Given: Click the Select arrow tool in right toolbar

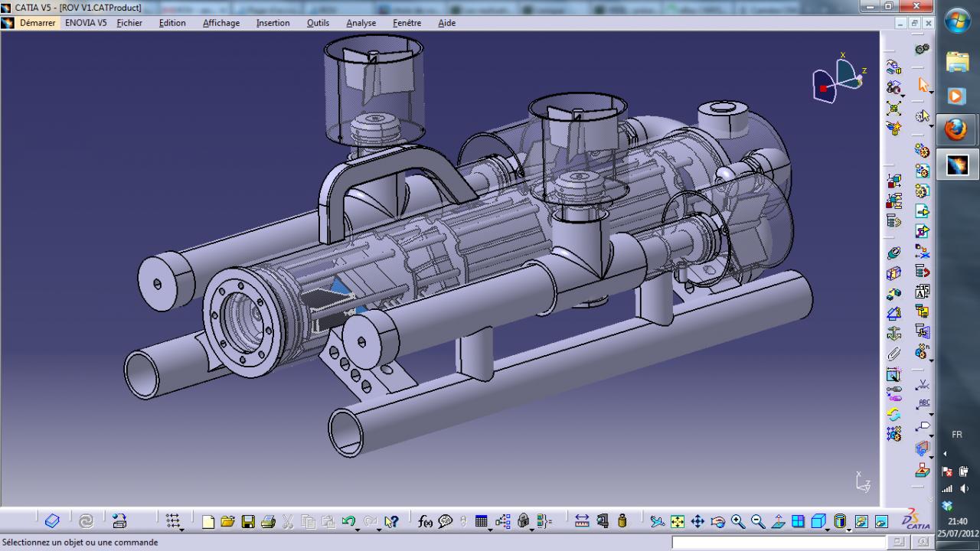Looking at the screenshot, I should point(923,85).
